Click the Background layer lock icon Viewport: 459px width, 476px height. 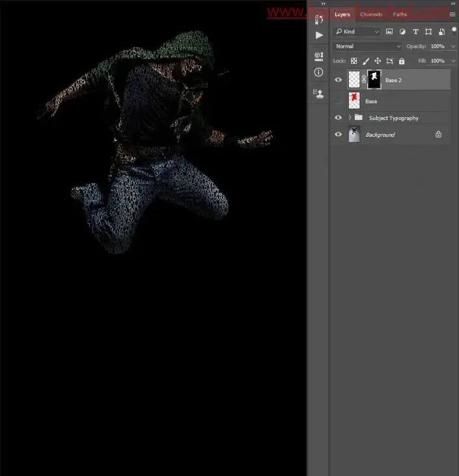(438, 134)
